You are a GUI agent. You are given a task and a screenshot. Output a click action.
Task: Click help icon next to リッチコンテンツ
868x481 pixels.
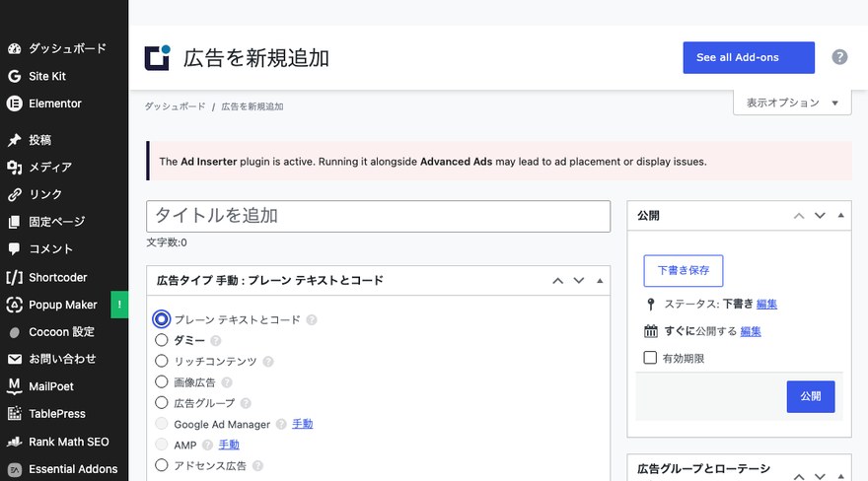pyautogui.click(x=268, y=362)
